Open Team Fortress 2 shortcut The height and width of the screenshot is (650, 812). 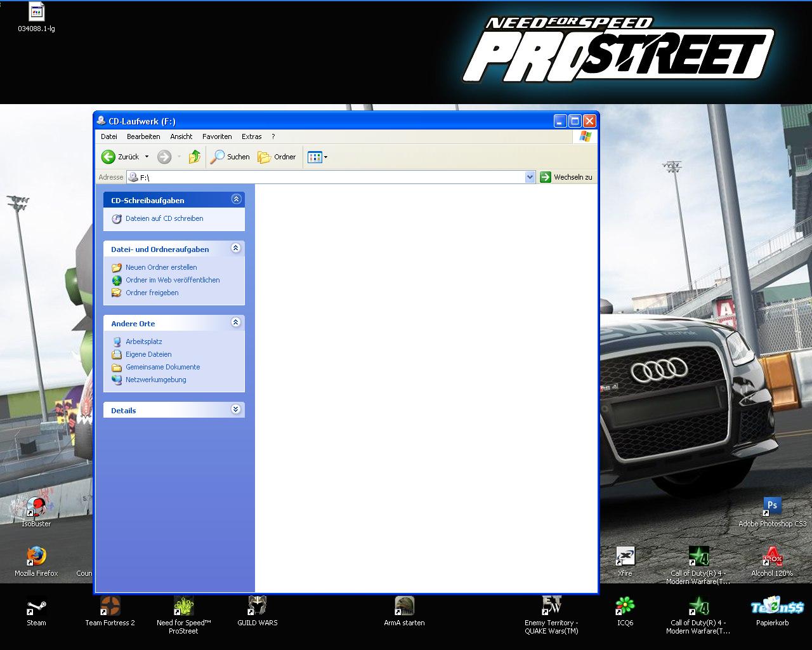[x=110, y=611]
